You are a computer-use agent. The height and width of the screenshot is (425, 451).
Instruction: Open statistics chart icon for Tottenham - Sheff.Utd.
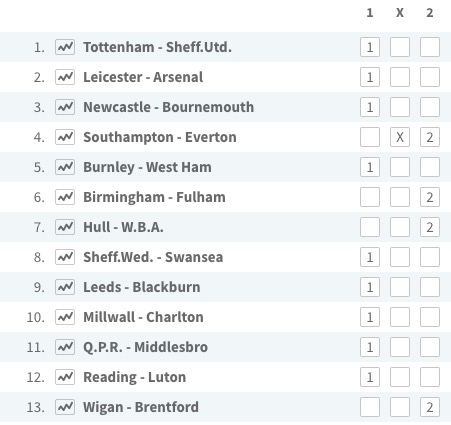click(65, 47)
